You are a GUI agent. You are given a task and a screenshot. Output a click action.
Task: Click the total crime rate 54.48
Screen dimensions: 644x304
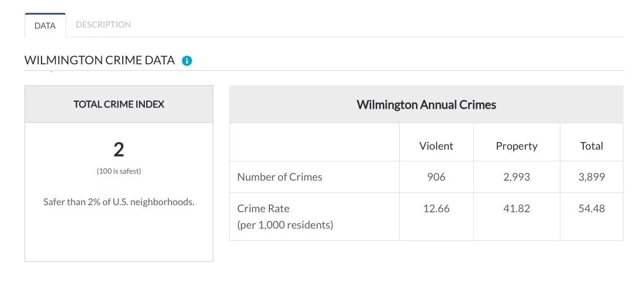pos(591,209)
